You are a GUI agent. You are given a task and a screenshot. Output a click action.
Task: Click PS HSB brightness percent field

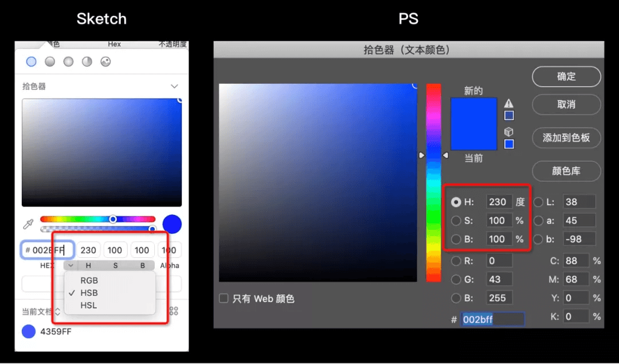[499, 239]
